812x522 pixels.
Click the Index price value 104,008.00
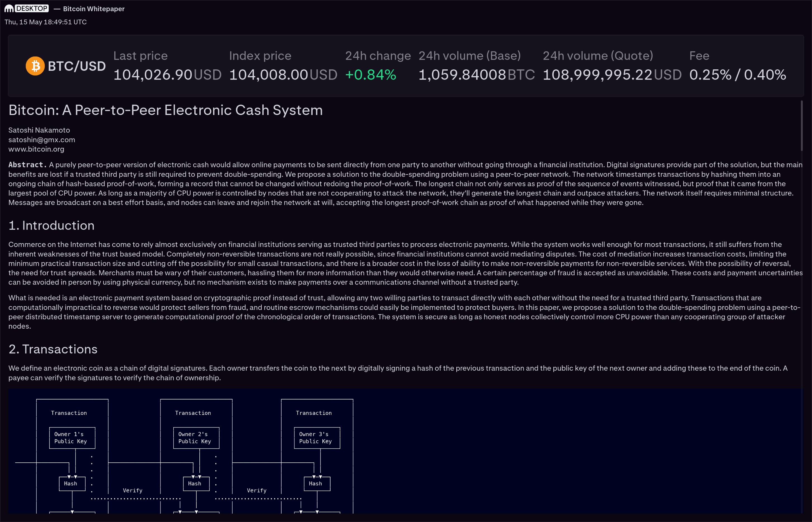pos(269,75)
